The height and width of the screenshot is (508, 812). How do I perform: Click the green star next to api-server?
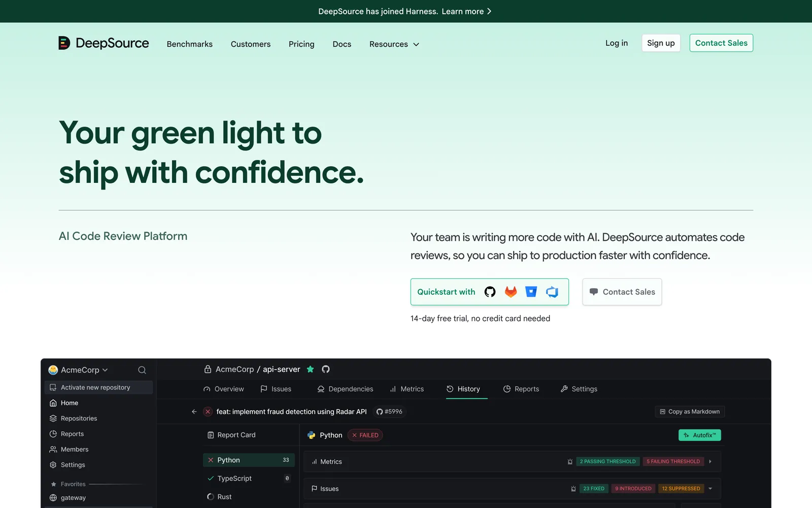(x=310, y=369)
